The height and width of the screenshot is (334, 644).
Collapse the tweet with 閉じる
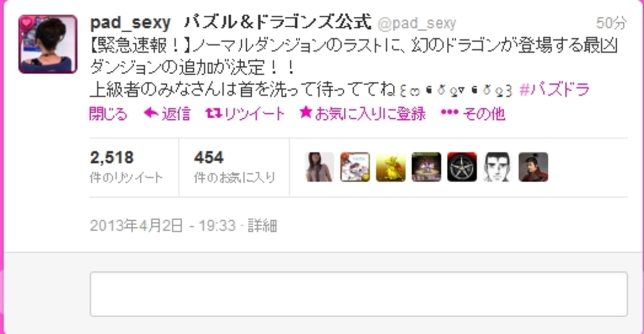pyautogui.click(x=108, y=114)
